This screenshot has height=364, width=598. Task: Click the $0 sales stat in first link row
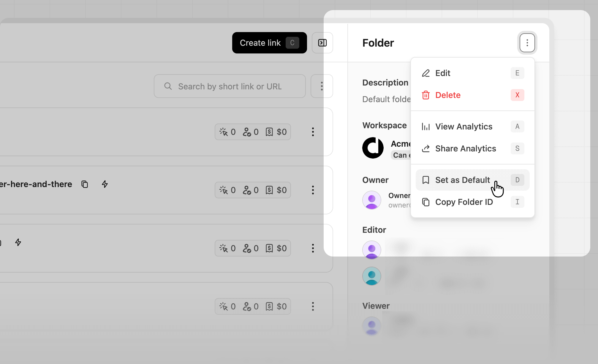(x=276, y=132)
